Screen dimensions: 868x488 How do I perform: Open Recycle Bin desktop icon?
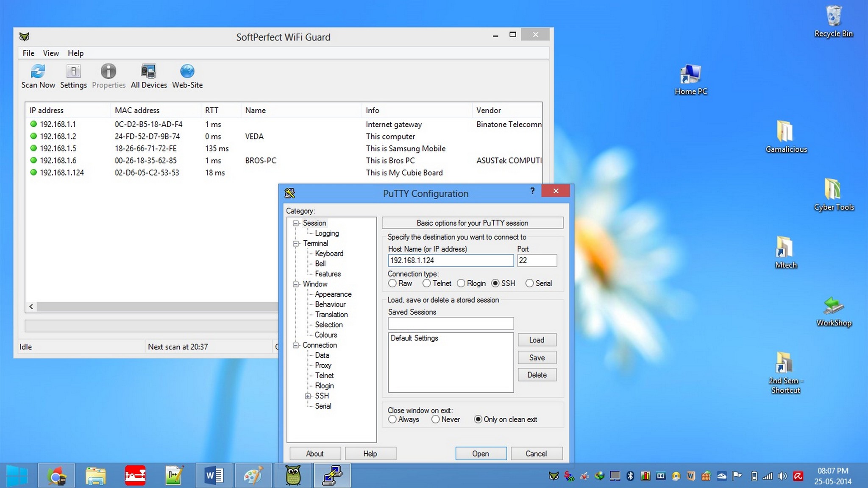click(x=833, y=21)
